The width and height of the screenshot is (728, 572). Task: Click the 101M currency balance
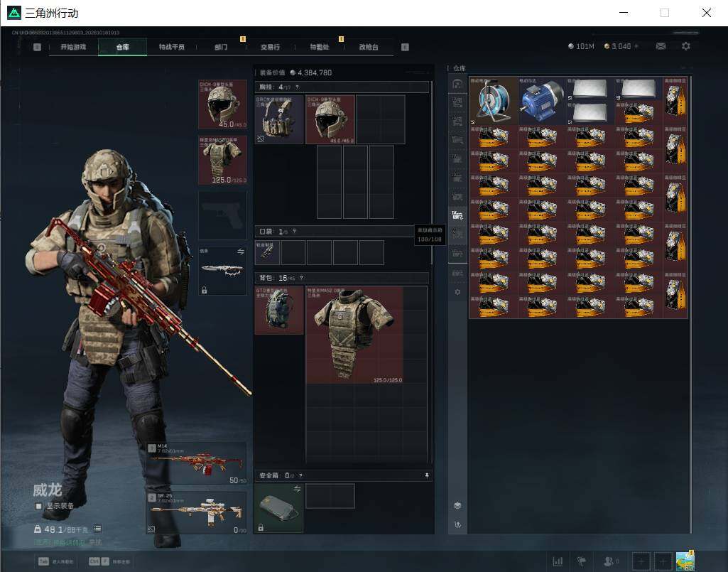(581, 46)
